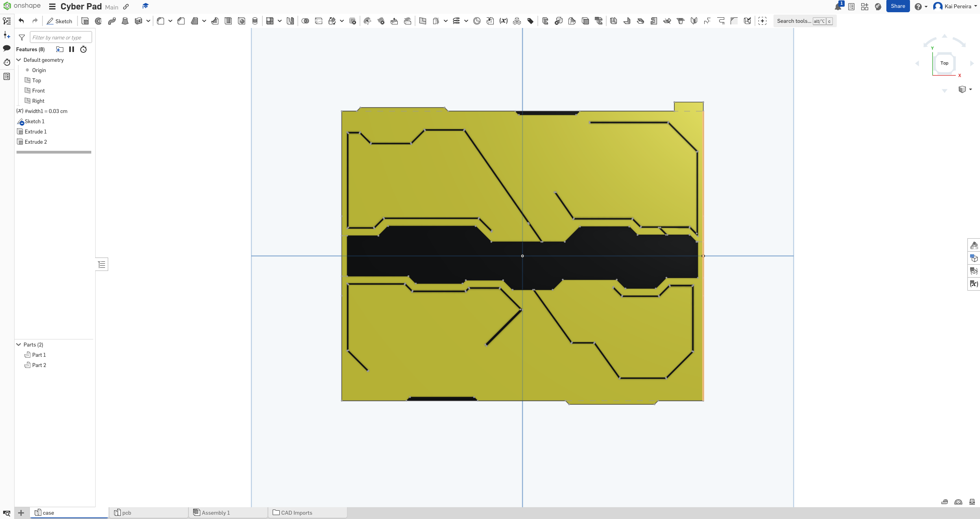Pause feature regeneration in Features panel

72,49
